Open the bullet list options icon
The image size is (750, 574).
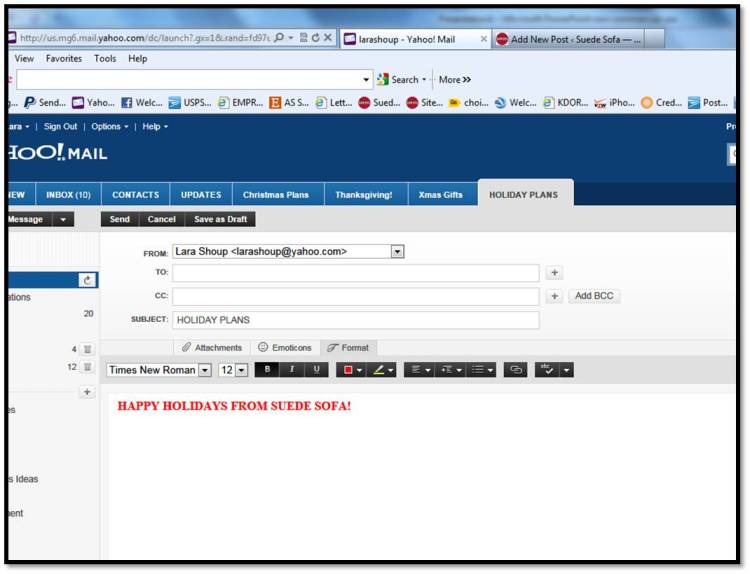tap(479, 370)
